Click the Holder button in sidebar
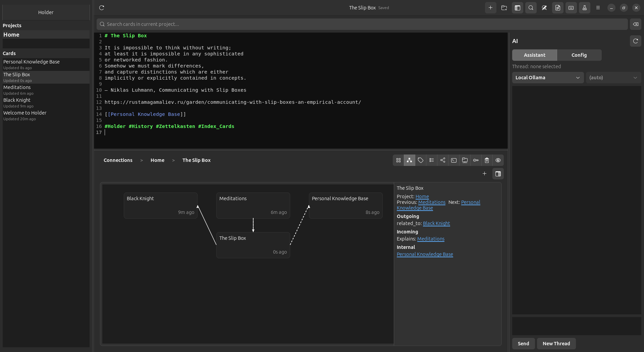Screen dimensions: 644x352 coord(46,12)
